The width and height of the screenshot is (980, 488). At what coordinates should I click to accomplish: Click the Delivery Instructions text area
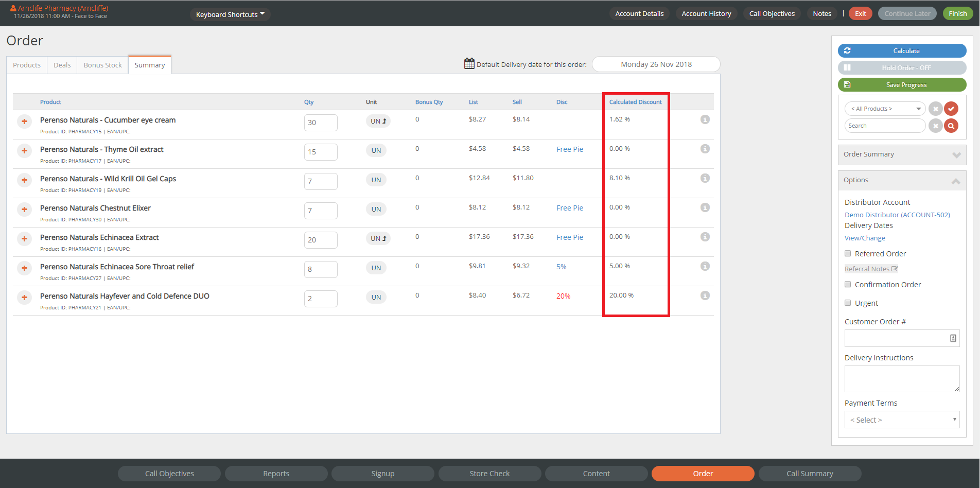(902, 379)
